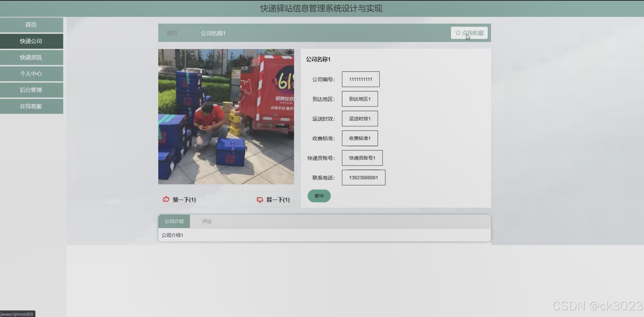Click the courier delivery photo
The image size is (644, 317).
coord(226,116)
